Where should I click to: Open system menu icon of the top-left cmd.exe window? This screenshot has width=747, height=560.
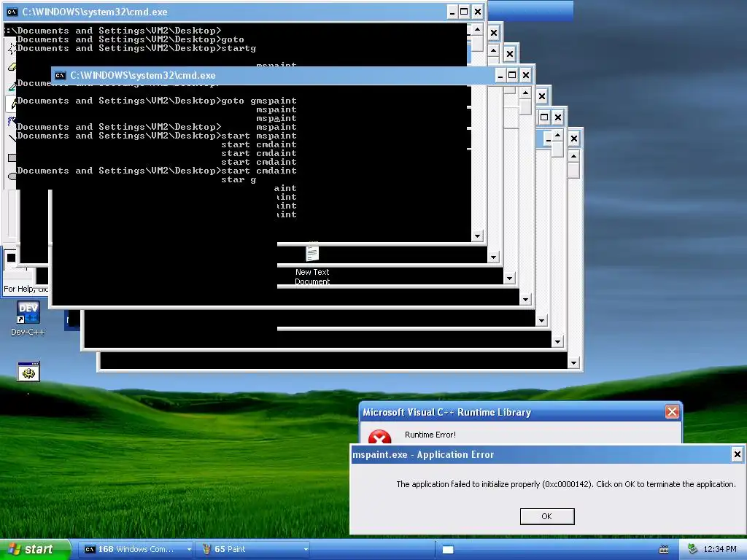pos(12,12)
